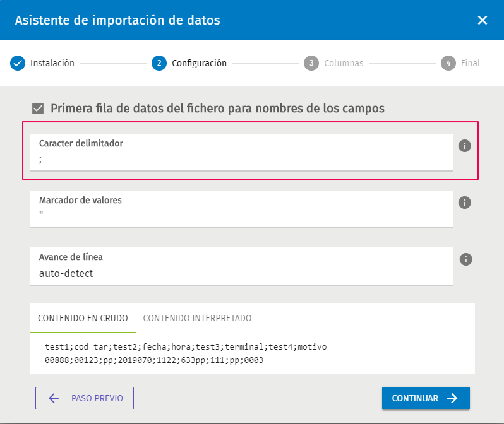Switch to Contenido interpretado tab
This screenshot has width=504, height=424.
197,318
